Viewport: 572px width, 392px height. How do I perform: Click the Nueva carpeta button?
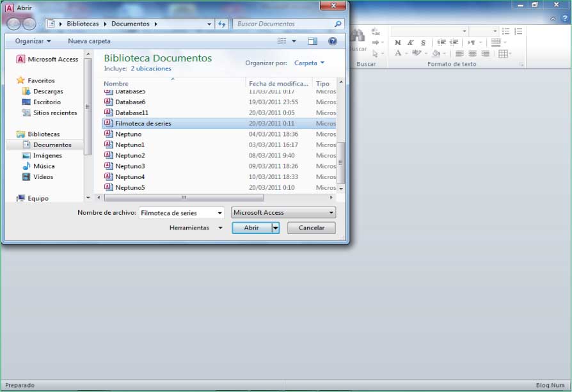click(x=89, y=41)
